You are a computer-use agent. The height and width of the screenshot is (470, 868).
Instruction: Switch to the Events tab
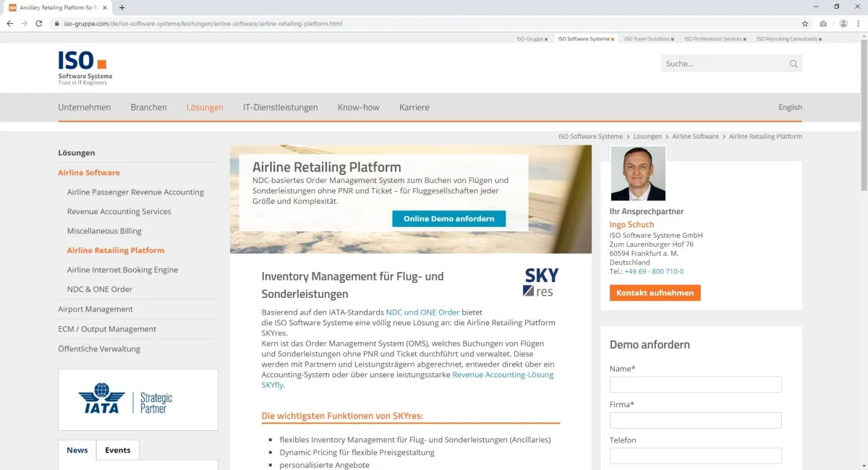pos(117,450)
